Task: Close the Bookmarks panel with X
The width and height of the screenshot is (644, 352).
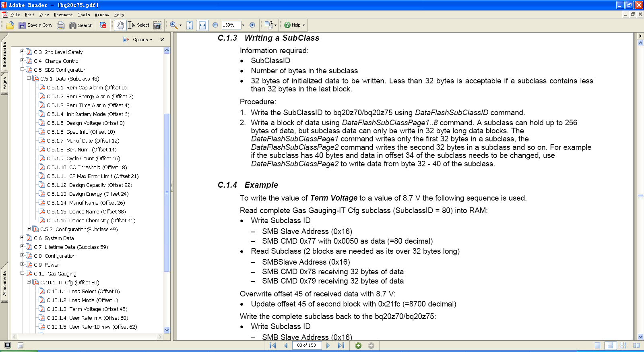Action: (162, 39)
